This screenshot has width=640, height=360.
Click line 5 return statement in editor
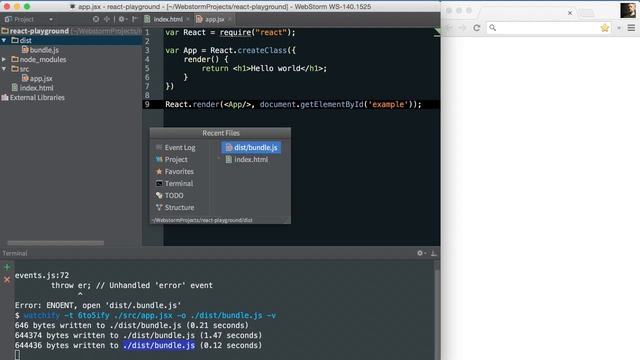264,68
